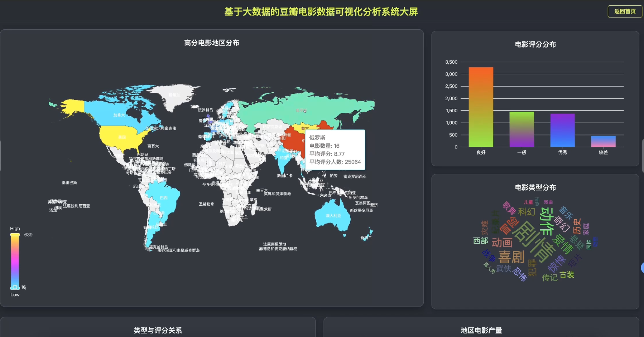Click the green Russia region on the map

tap(301, 111)
